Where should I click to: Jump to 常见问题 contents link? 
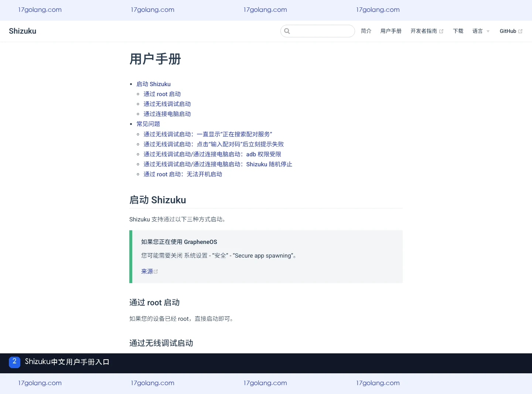148,124
